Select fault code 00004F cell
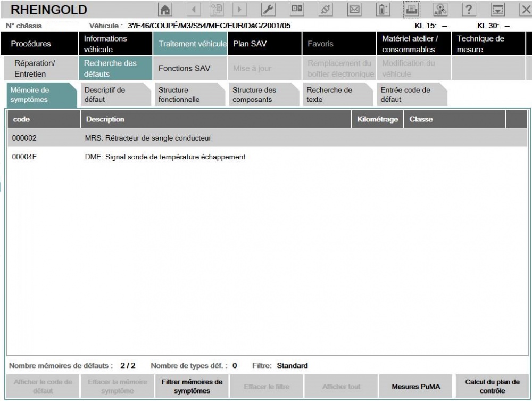Image resolution: width=532 pixels, height=401 pixels. pos(24,157)
